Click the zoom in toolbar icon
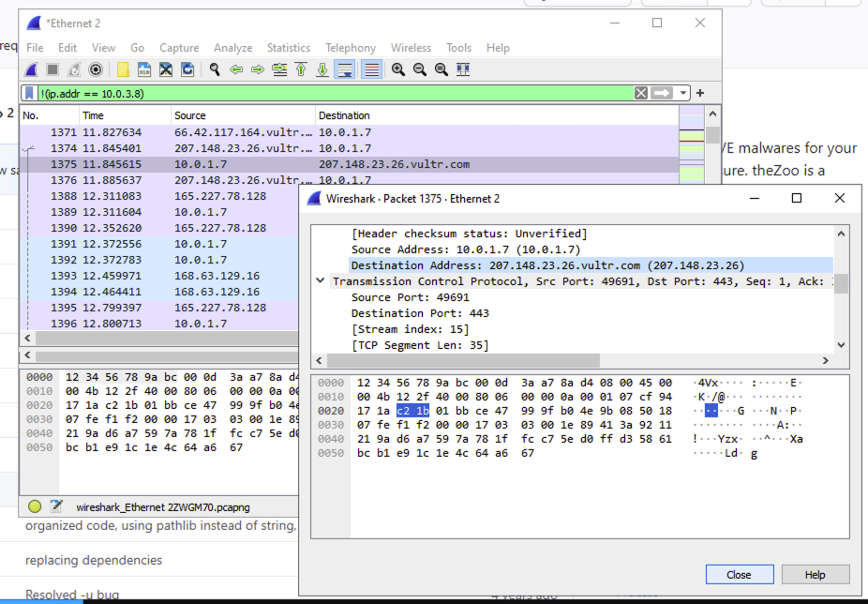 398,69
